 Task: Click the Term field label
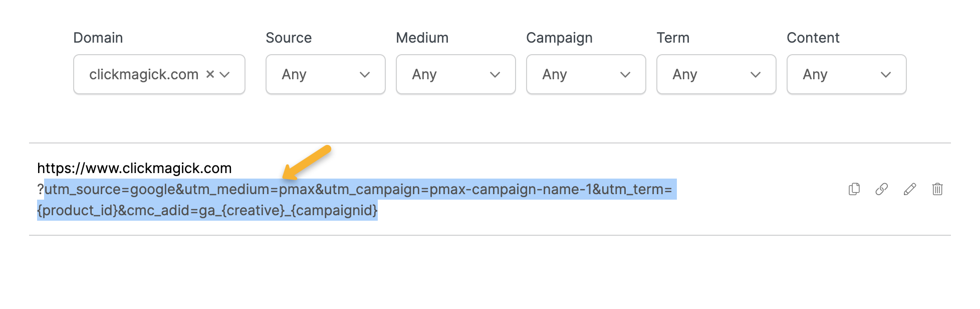tap(673, 38)
